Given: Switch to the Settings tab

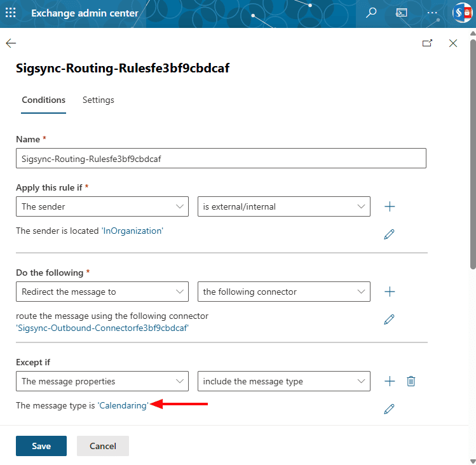Looking at the screenshot, I should (x=99, y=100).
